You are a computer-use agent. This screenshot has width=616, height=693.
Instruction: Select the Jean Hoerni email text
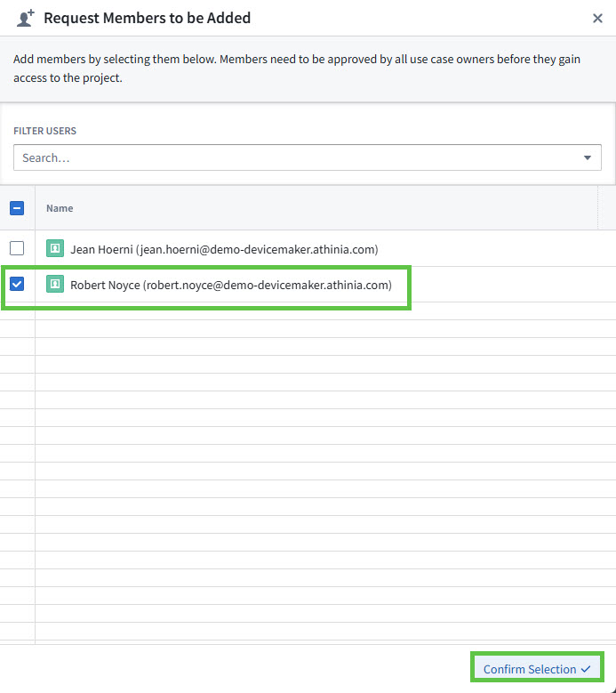tap(258, 249)
